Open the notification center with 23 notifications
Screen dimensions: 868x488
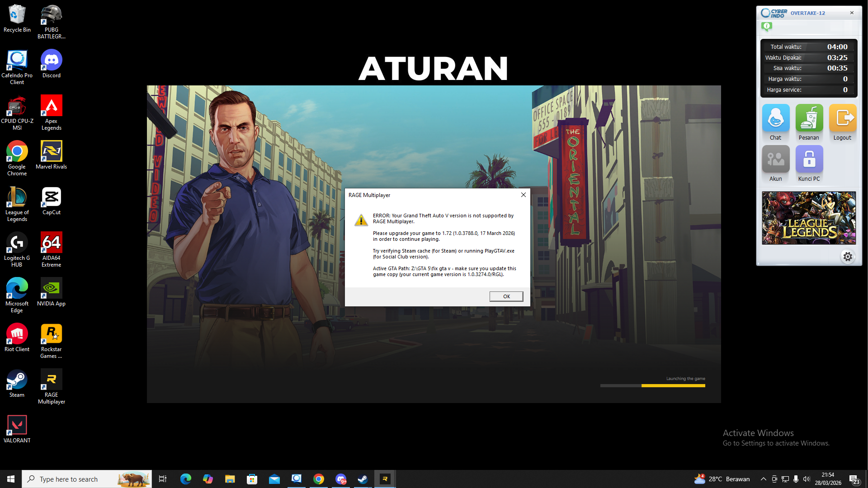(x=854, y=479)
